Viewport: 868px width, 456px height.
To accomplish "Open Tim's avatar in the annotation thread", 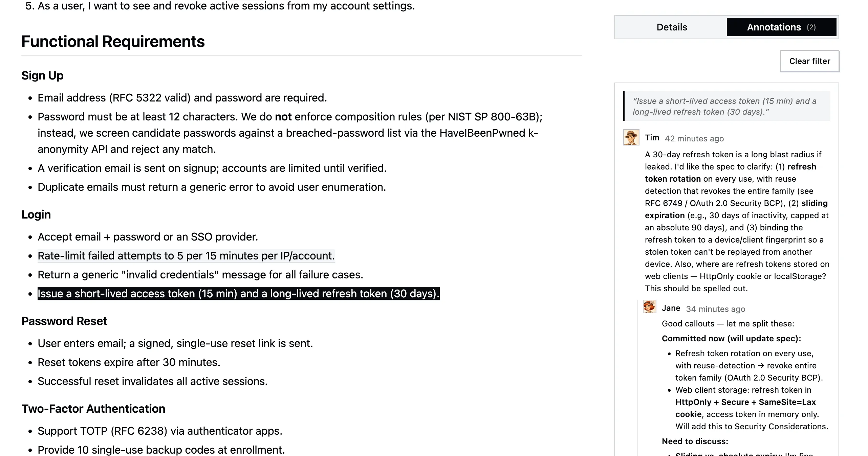I will pos(631,137).
